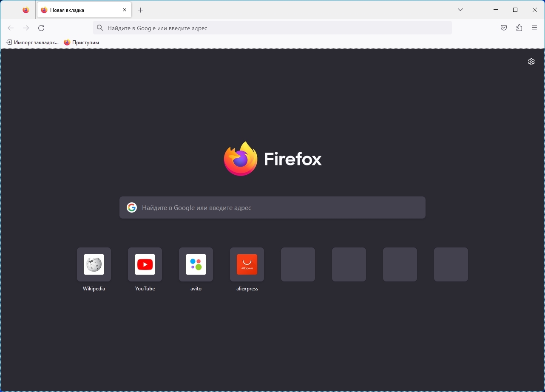Go back with the back arrow
This screenshot has width=545, height=392.
(11, 28)
